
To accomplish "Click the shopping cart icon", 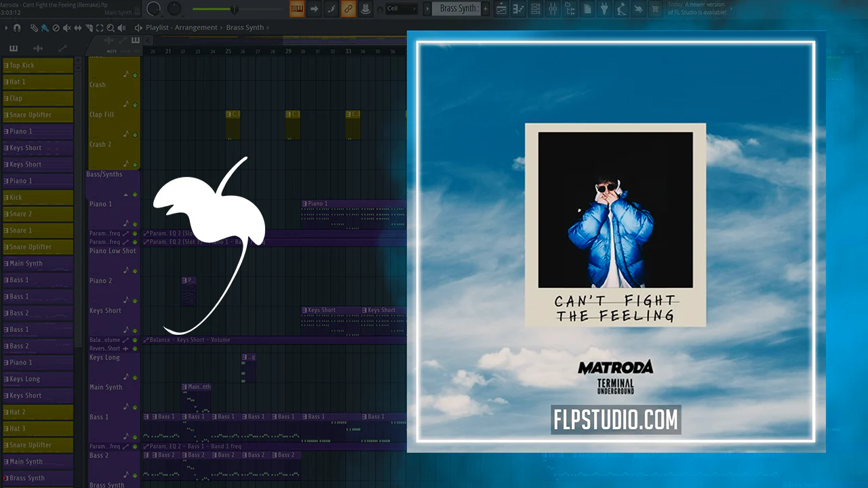I will (656, 9).
